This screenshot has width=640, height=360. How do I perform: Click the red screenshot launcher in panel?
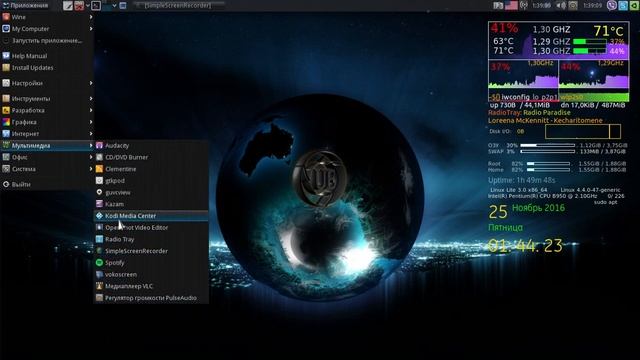point(79,5)
